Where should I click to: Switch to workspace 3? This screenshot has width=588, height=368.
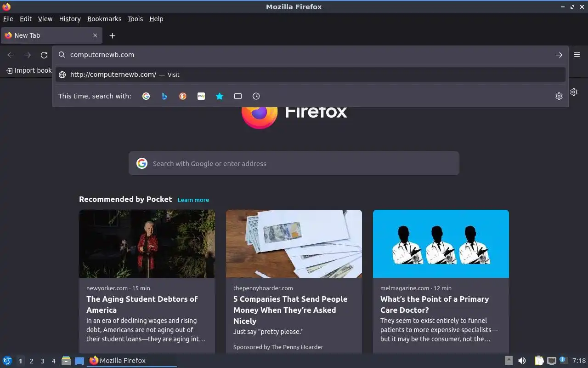[x=42, y=361]
